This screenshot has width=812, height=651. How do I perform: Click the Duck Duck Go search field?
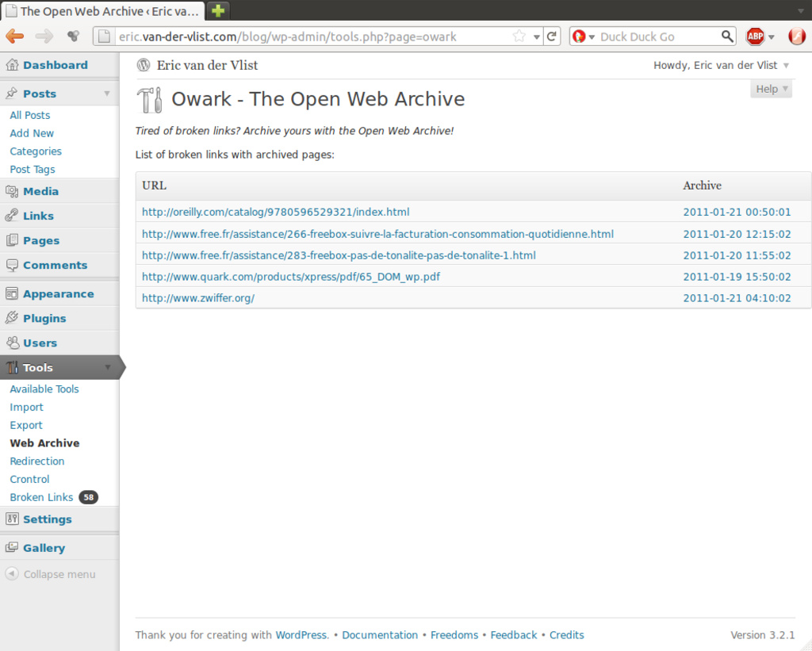(657, 36)
